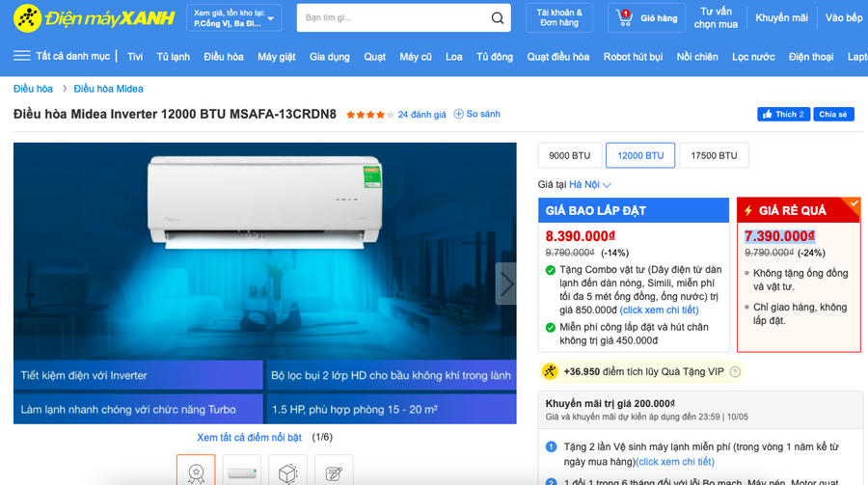
Task: Open the Tủ lạnh category
Action: [174, 57]
